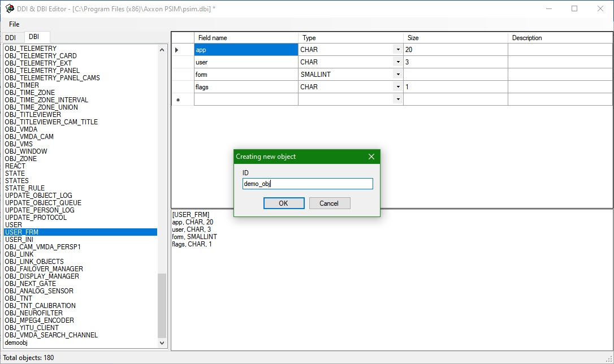Screen dimensions: 614x364
Task: Open Type dropdown for flags field
Action: (x=398, y=87)
